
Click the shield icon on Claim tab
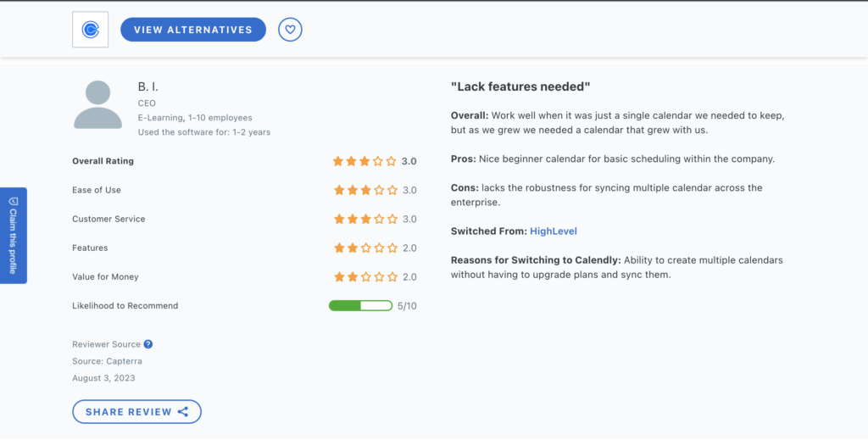pos(13,202)
